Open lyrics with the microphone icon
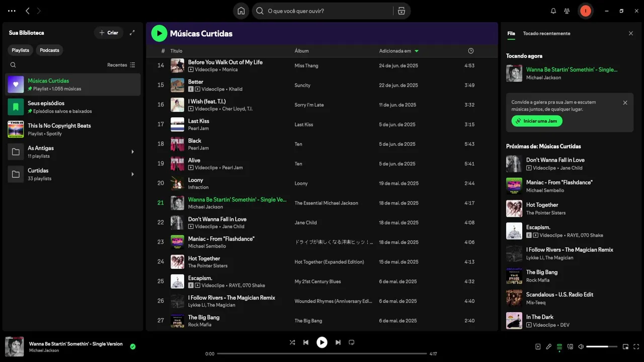644x362 pixels. pyautogui.click(x=549, y=346)
